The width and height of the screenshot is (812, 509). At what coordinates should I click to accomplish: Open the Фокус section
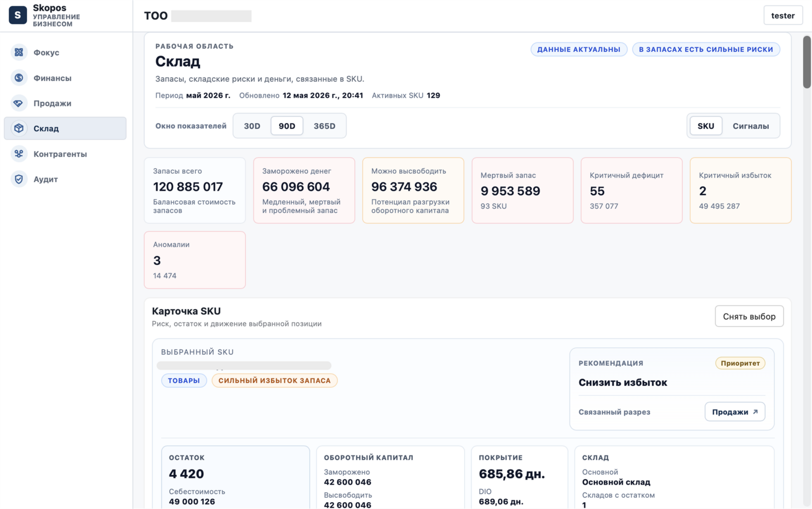(65, 52)
